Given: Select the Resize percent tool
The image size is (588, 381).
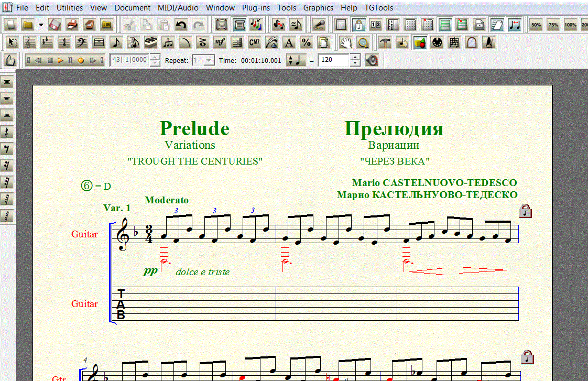Looking at the screenshot, I should click(x=306, y=42).
